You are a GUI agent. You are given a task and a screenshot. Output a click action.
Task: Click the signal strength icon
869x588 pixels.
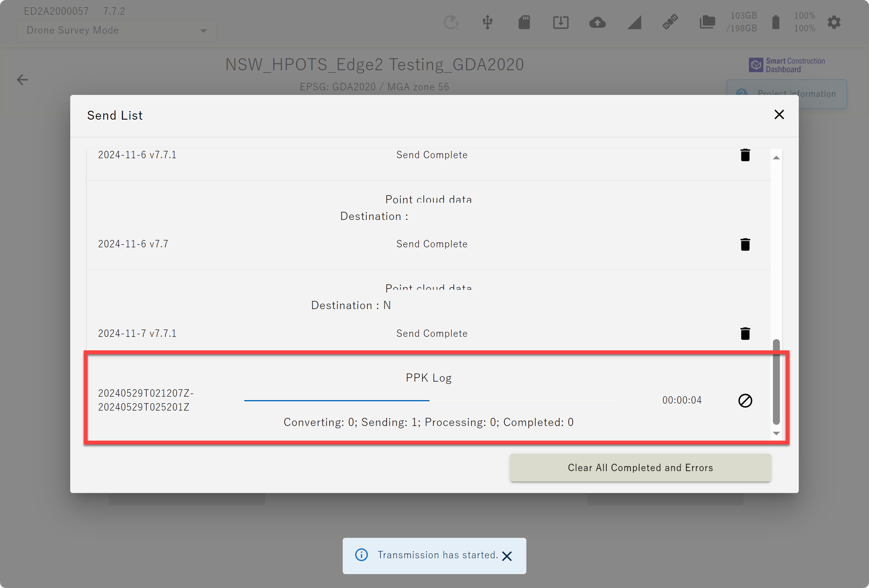pyautogui.click(x=634, y=22)
